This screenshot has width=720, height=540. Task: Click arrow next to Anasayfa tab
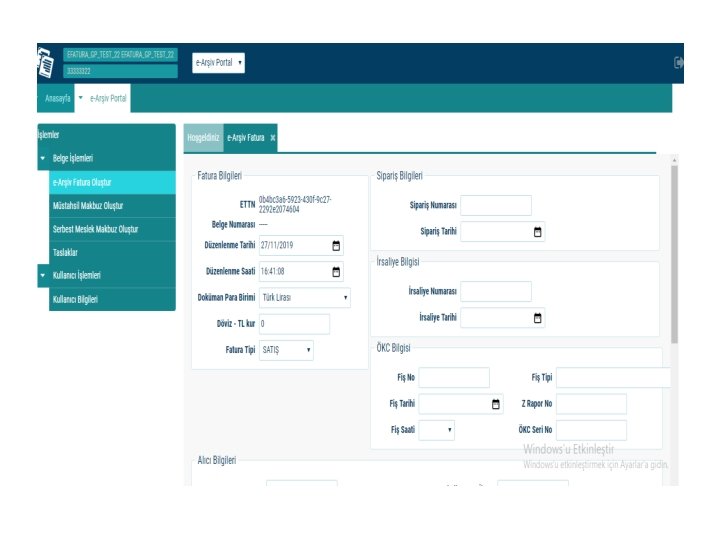click(x=80, y=98)
